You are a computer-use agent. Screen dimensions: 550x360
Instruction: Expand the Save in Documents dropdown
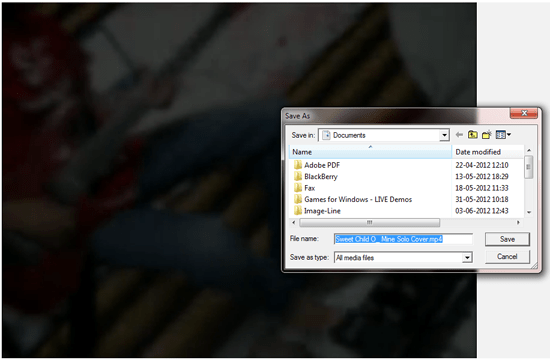point(444,135)
